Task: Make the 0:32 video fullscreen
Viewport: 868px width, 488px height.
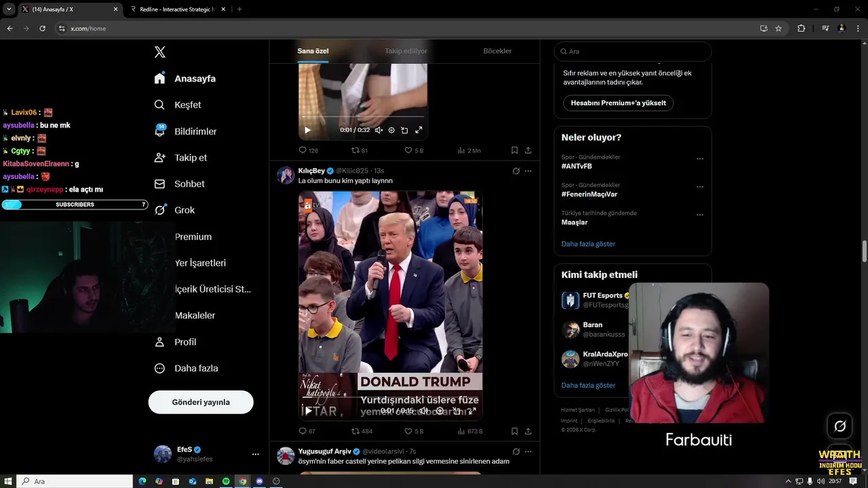Action: click(x=418, y=130)
